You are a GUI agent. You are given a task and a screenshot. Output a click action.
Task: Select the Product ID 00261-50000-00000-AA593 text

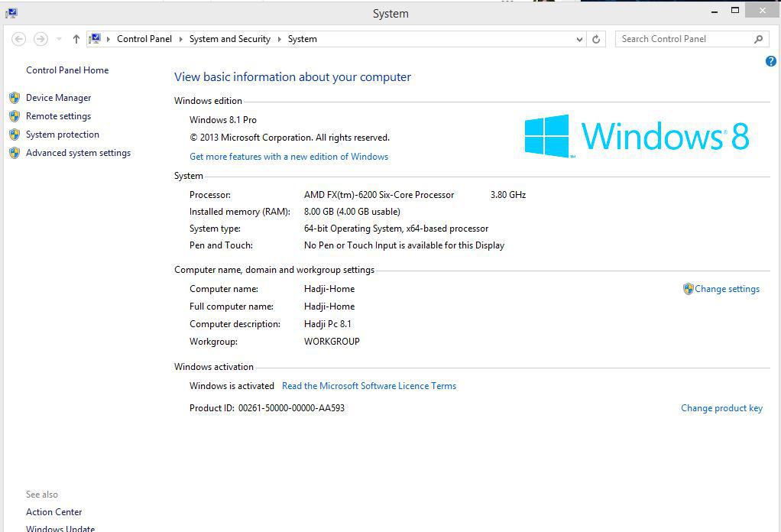point(291,408)
